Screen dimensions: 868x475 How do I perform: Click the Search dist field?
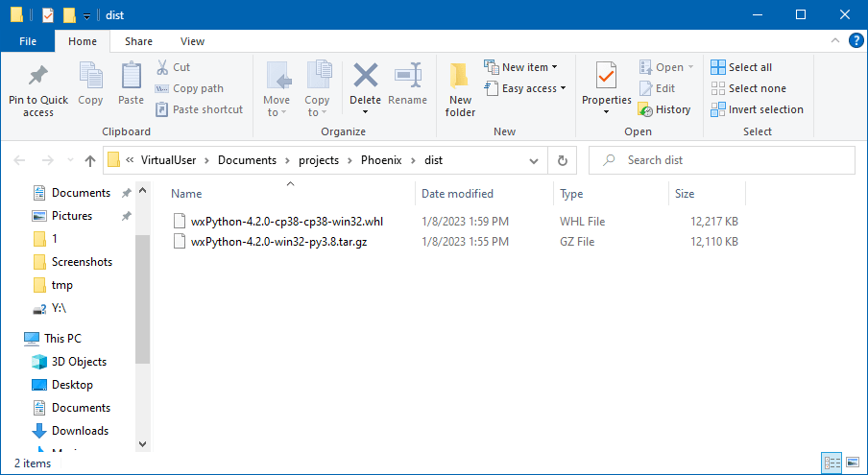(722, 160)
